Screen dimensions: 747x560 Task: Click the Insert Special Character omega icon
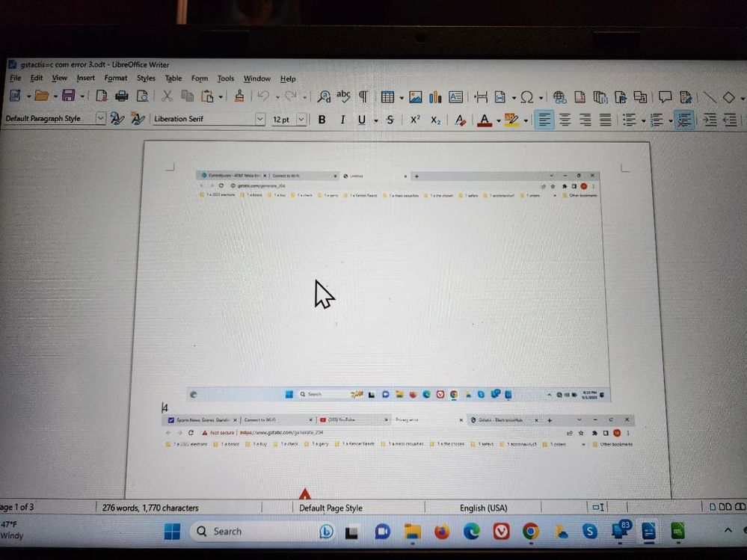(x=526, y=97)
